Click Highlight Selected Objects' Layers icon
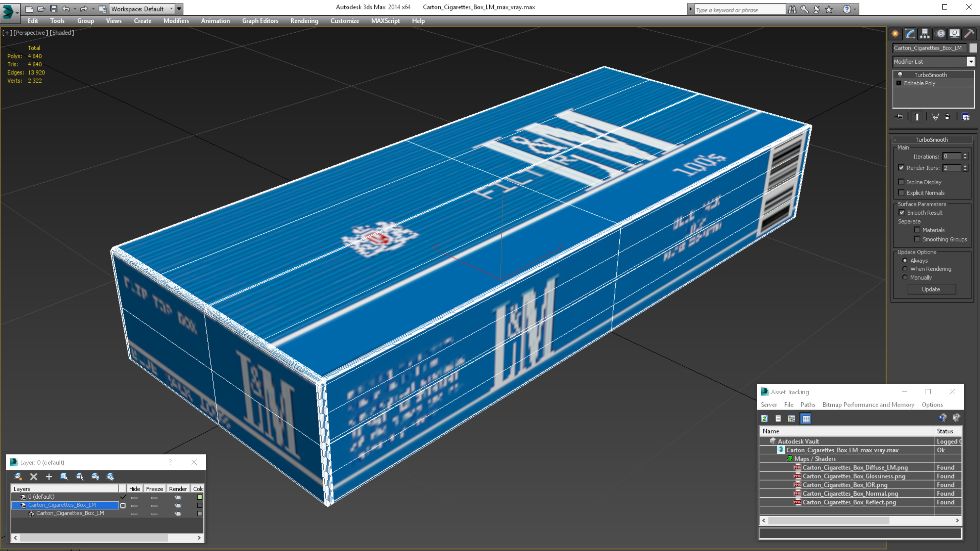Image resolution: width=980 pixels, height=551 pixels. [x=80, y=477]
